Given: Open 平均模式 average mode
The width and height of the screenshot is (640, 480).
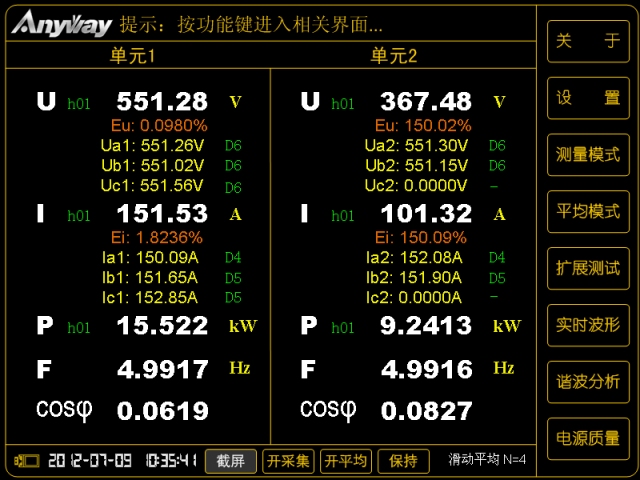Looking at the screenshot, I should click(x=588, y=212).
